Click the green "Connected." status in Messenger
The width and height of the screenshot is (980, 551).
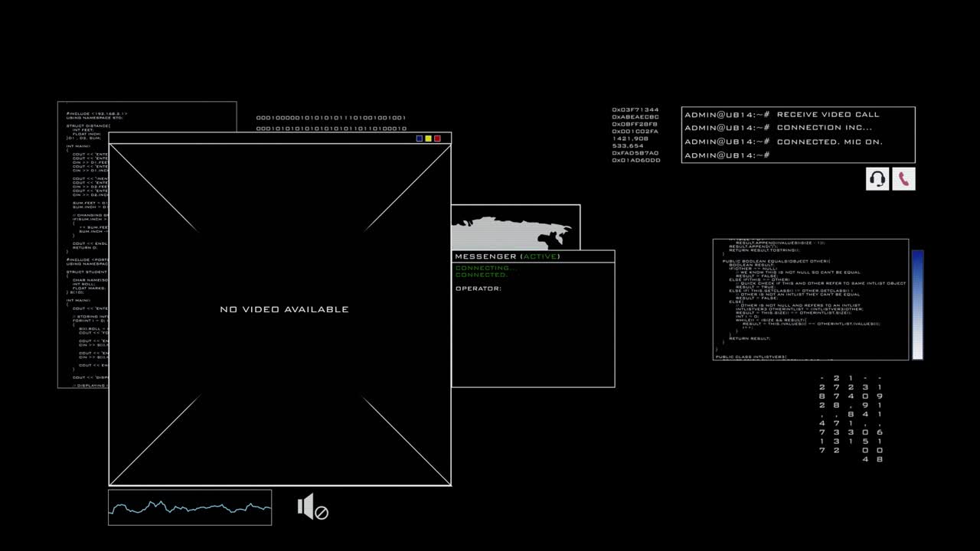pos(481,275)
